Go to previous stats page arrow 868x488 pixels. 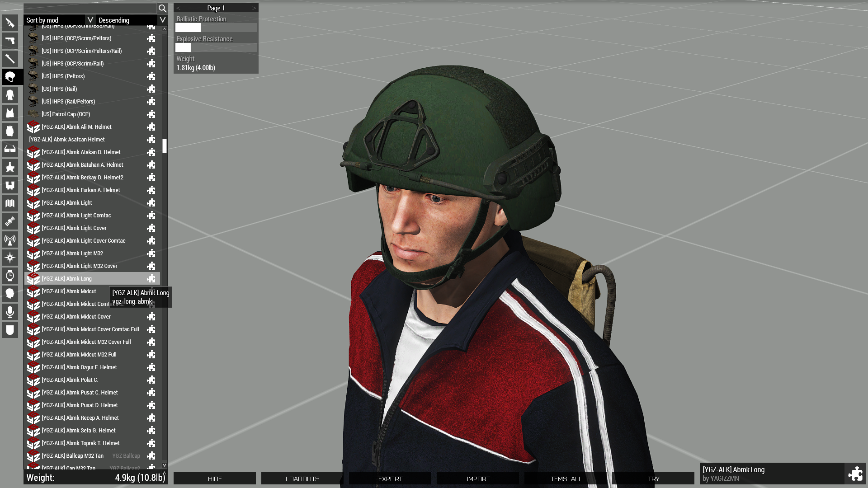point(178,8)
